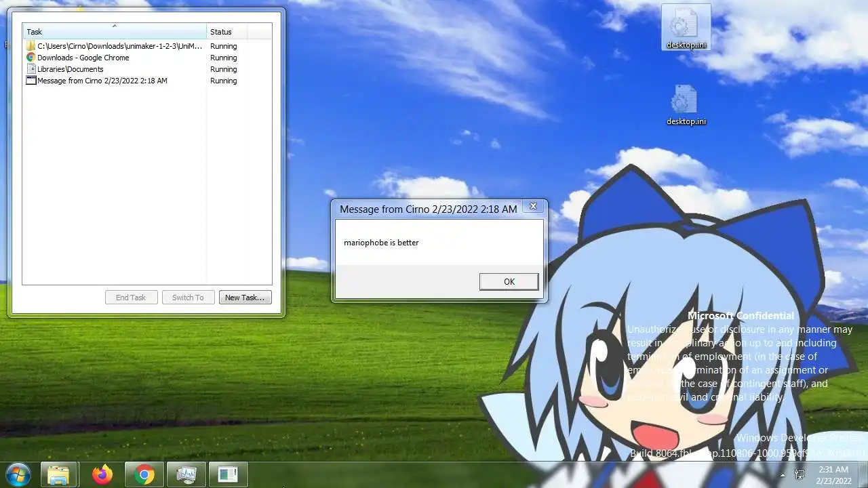Click OK in the Cirno message dialog
This screenshot has height=488, width=868.
tap(509, 282)
